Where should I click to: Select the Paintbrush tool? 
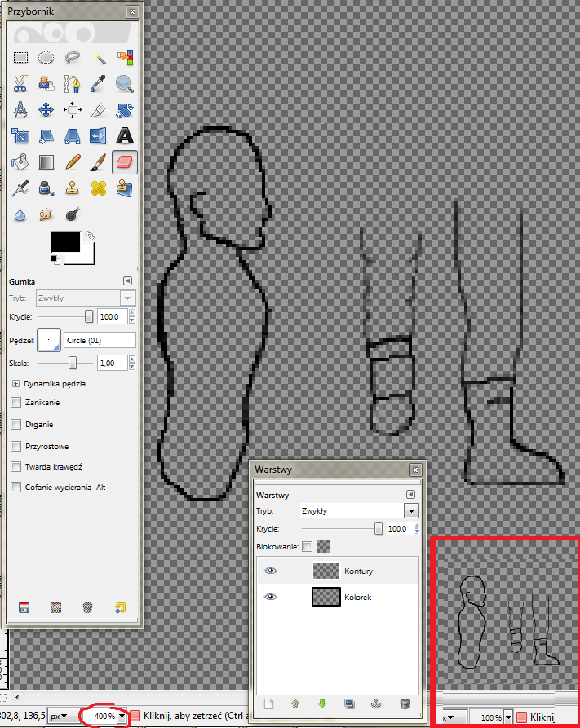pos(99,161)
